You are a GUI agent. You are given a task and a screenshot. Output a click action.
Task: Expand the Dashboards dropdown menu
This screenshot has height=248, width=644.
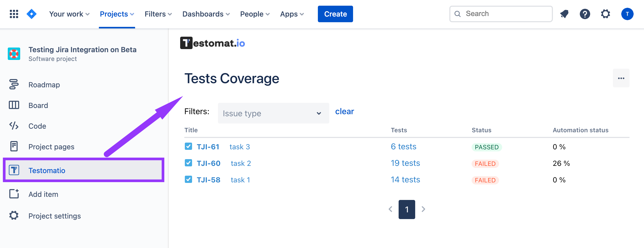206,14
